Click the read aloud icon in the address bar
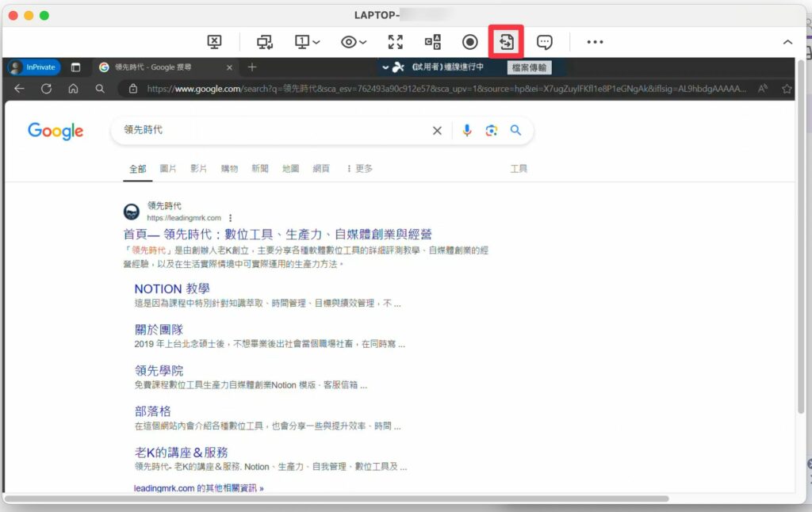The height and width of the screenshot is (512, 812). (763, 89)
